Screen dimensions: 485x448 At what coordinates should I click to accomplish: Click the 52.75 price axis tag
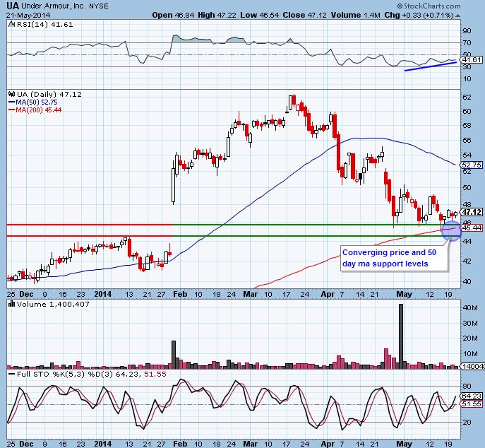[472, 165]
